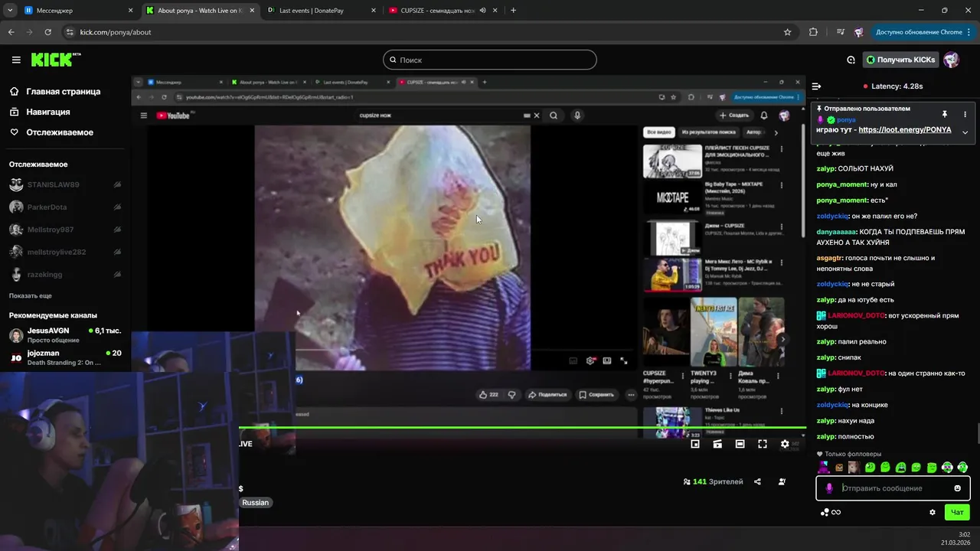Click the green stream progress bar
This screenshot has width=980, height=551.
coord(522,427)
